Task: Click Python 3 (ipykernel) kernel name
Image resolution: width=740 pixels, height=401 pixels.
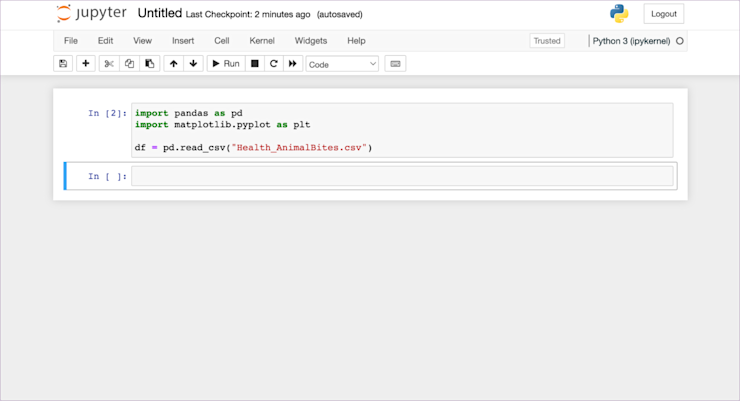Action: [631, 41]
